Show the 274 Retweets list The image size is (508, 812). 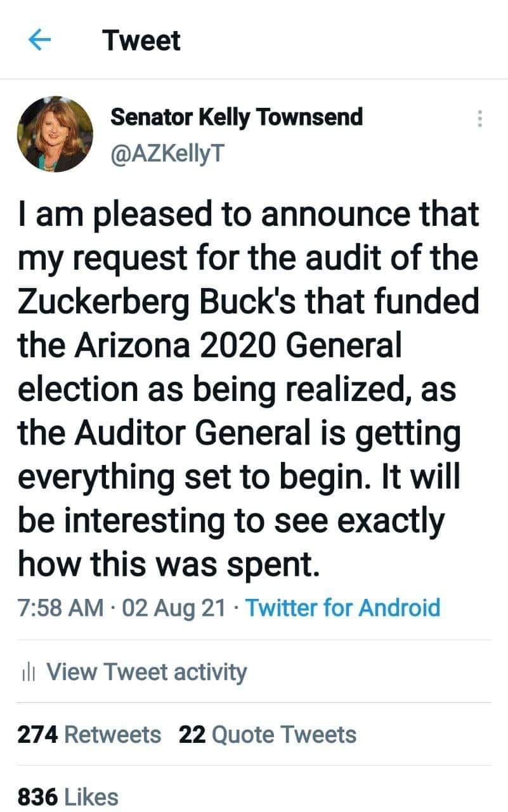pos(89,735)
